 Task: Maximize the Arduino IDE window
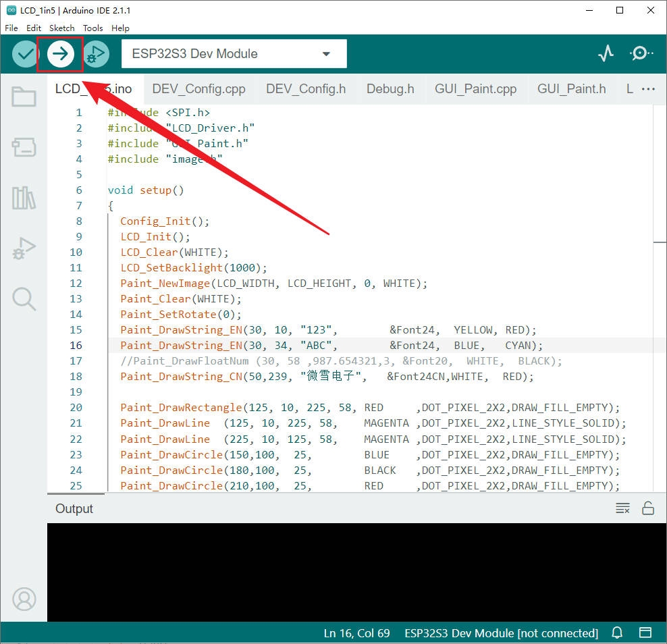[620, 10]
